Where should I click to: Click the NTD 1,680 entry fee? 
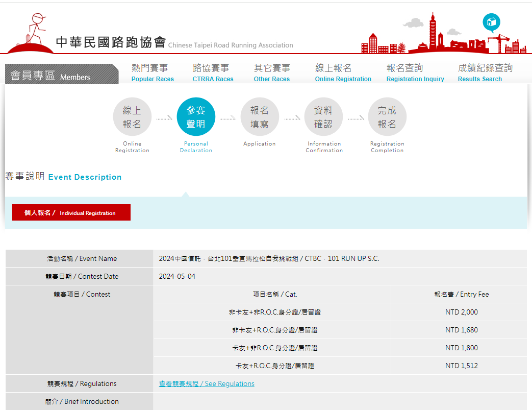click(x=462, y=330)
